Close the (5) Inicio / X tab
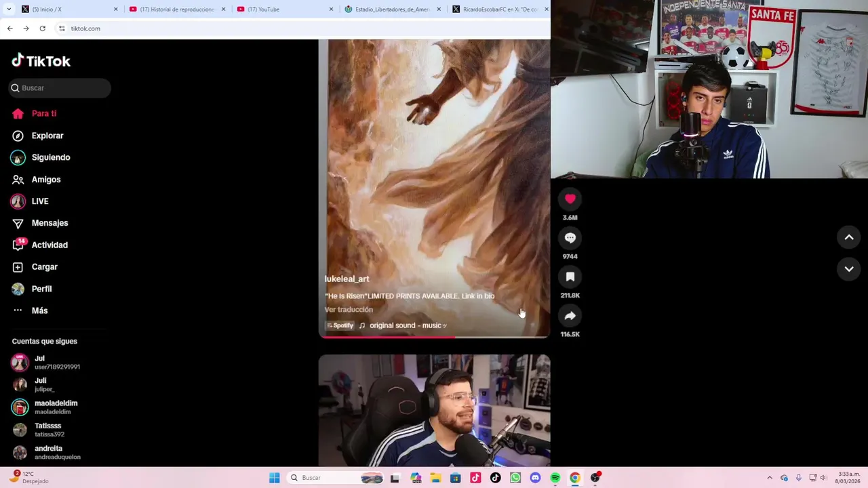The width and height of the screenshot is (868, 488). [x=115, y=9]
